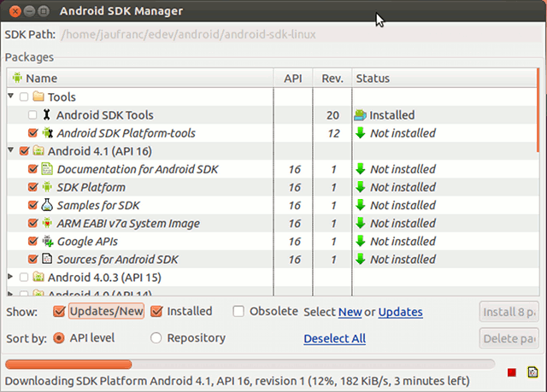This screenshot has height=392, width=547.
Task: Uncheck the Android 4.1 (API 16) checkbox
Action: pos(24,151)
